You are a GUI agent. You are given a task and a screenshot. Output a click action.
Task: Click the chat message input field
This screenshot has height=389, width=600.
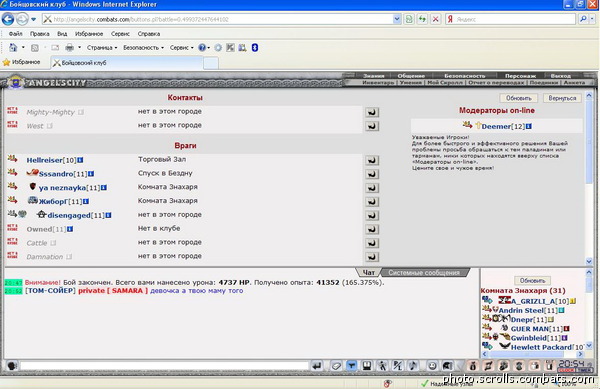164,366
